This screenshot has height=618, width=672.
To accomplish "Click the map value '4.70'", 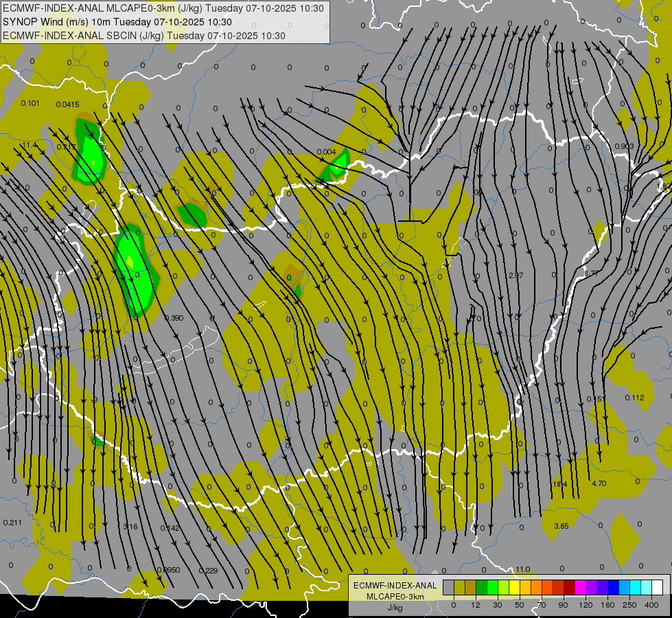I will (x=599, y=483).
